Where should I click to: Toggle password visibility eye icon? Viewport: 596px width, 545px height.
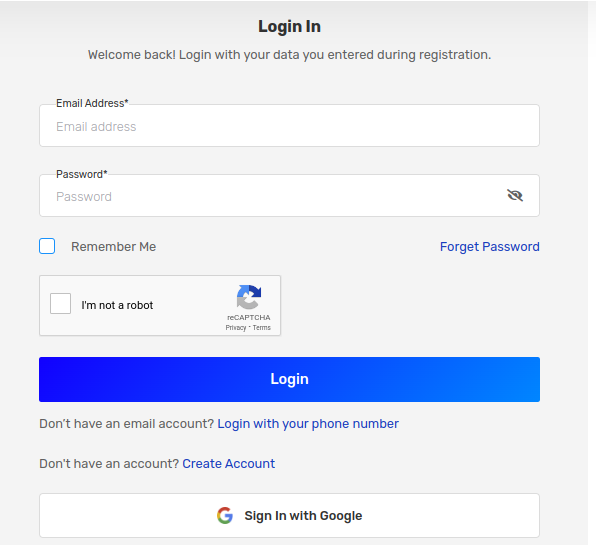(x=515, y=195)
